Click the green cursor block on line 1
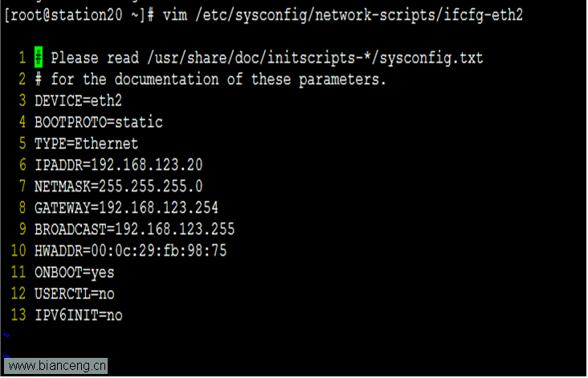The width and height of the screenshot is (588, 378). [x=39, y=58]
